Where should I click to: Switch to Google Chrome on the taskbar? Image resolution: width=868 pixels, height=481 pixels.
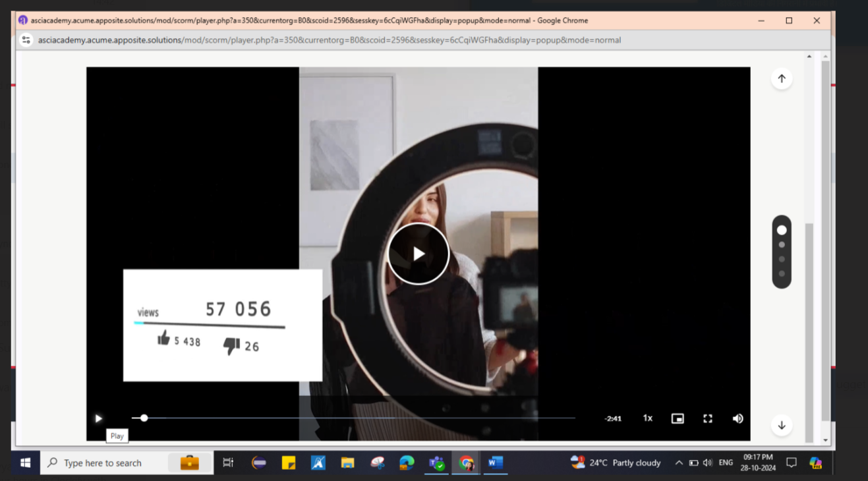pyautogui.click(x=466, y=463)
